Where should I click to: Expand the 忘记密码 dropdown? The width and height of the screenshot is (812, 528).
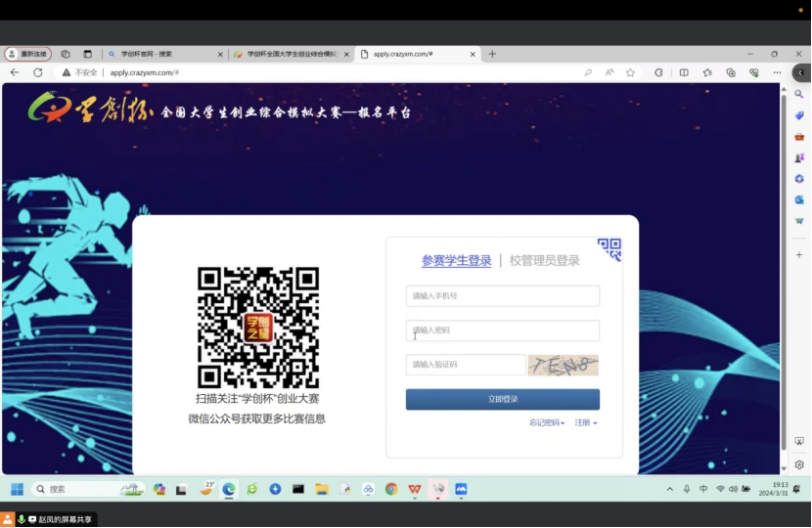546,422
